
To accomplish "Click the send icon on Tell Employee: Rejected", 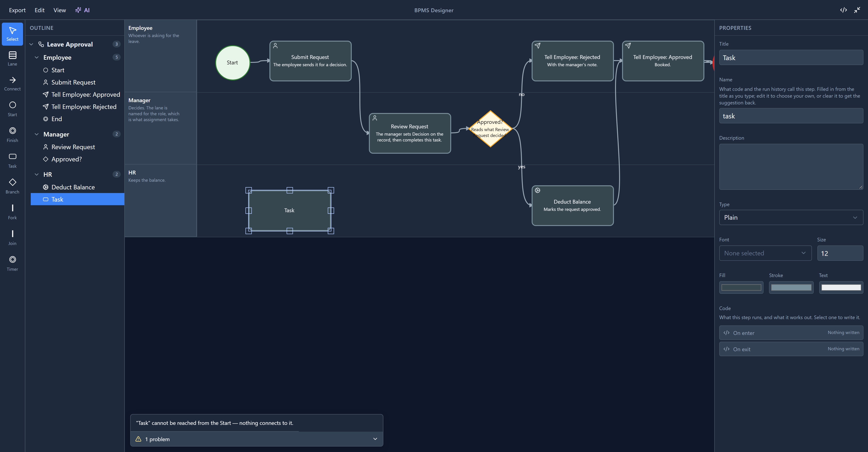I will [538, 45].
